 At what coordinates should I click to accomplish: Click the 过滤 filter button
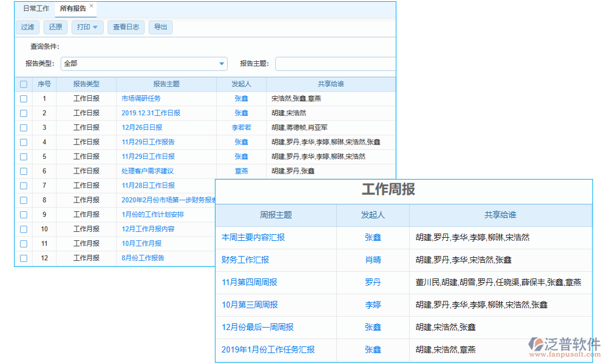point(27,27)
